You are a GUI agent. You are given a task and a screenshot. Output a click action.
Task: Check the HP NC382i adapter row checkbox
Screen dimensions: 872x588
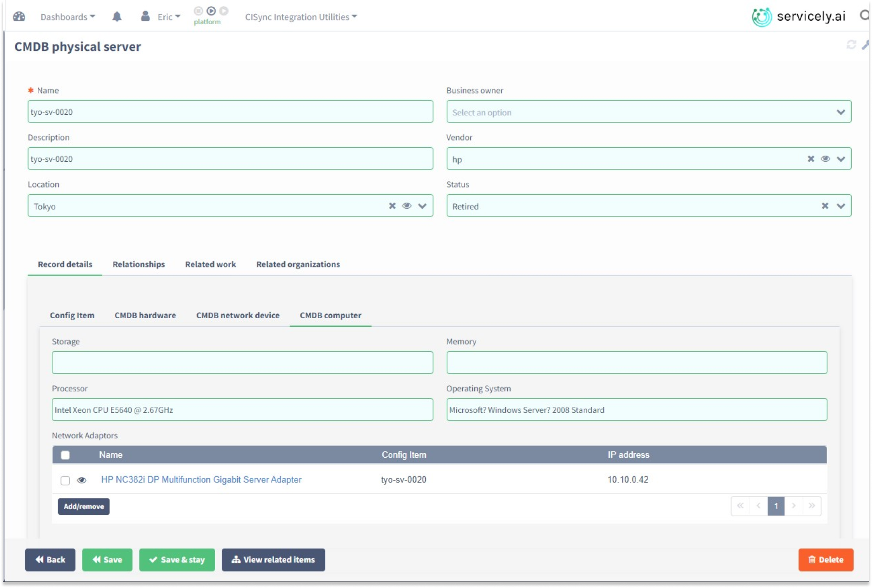pyautogui.click(x=65, y=480)
